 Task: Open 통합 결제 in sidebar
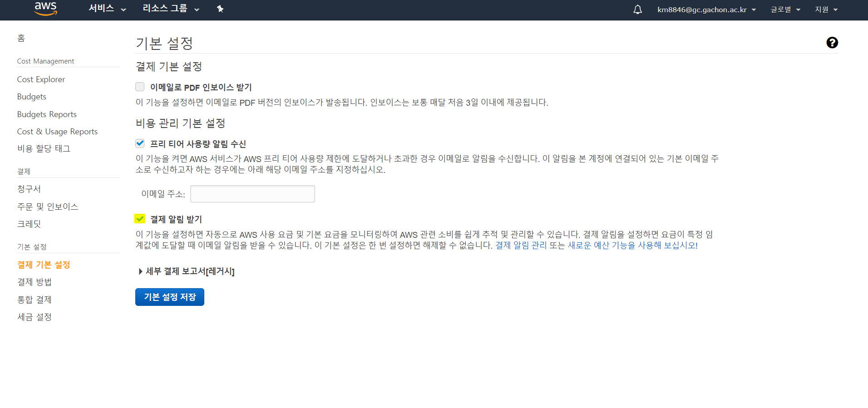pyautogui.click(x=35, y=300)
